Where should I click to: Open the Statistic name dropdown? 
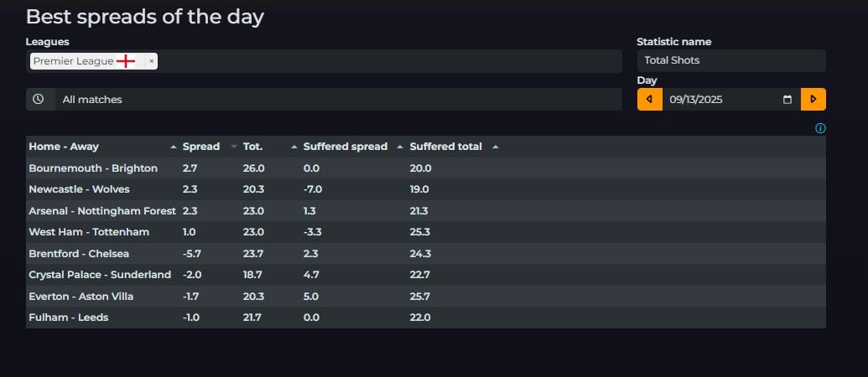pyautogui.click(x=730, y=60)
